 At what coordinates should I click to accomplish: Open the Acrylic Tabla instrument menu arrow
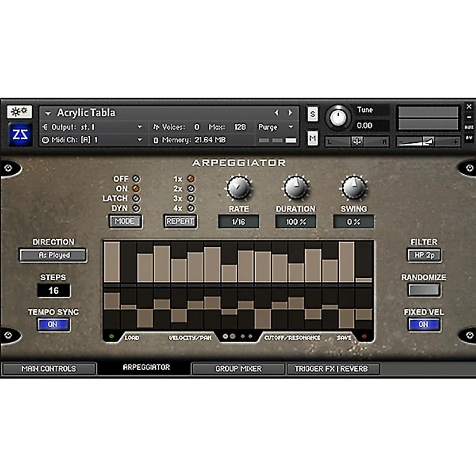point(48,114)
